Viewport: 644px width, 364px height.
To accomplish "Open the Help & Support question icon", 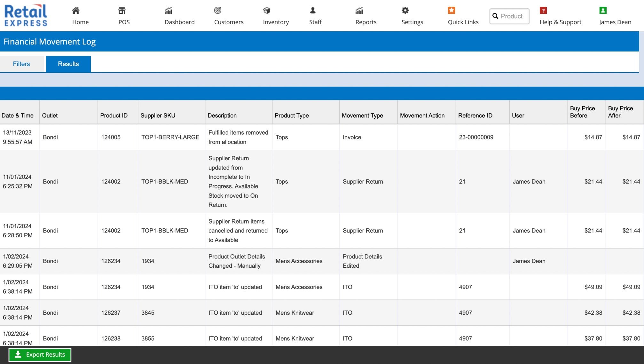I will click(543, 11).
